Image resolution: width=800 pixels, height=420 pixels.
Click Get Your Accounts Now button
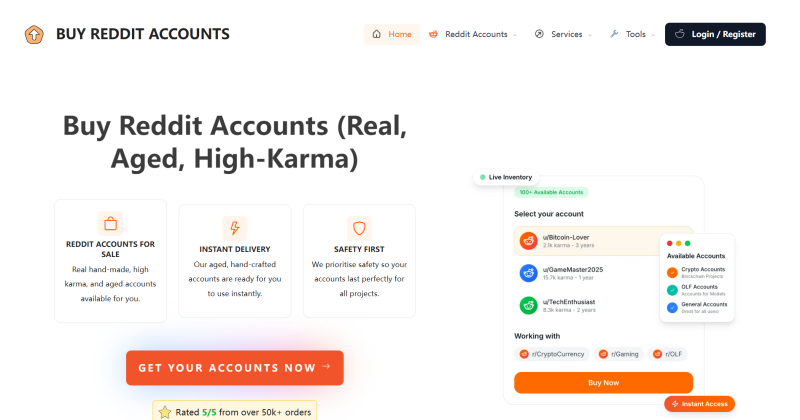pyautogui.click(x=234, y=368)
